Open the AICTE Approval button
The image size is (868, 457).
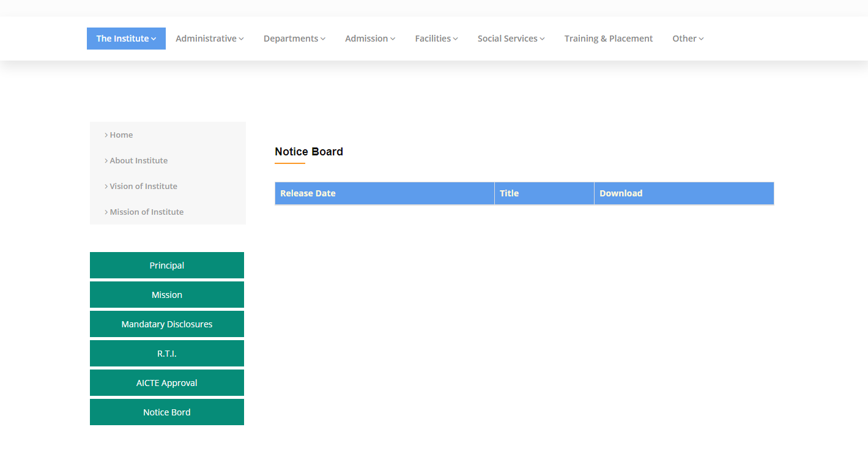[167, 383]
